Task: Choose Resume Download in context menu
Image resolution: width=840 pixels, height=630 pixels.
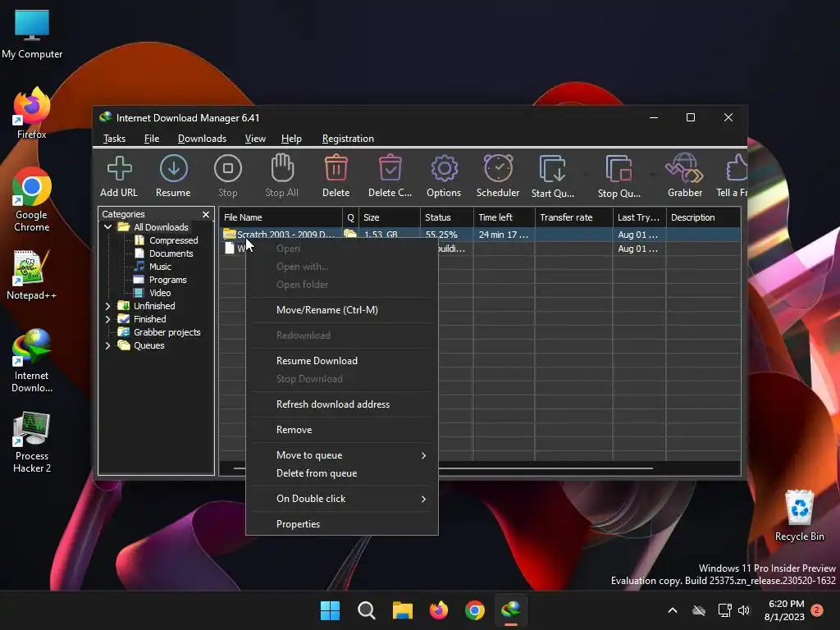Action: pos(342,361)
